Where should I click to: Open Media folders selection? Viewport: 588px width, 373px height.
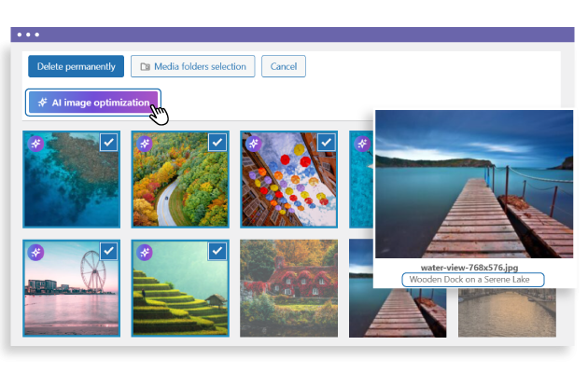pos(193,66)
